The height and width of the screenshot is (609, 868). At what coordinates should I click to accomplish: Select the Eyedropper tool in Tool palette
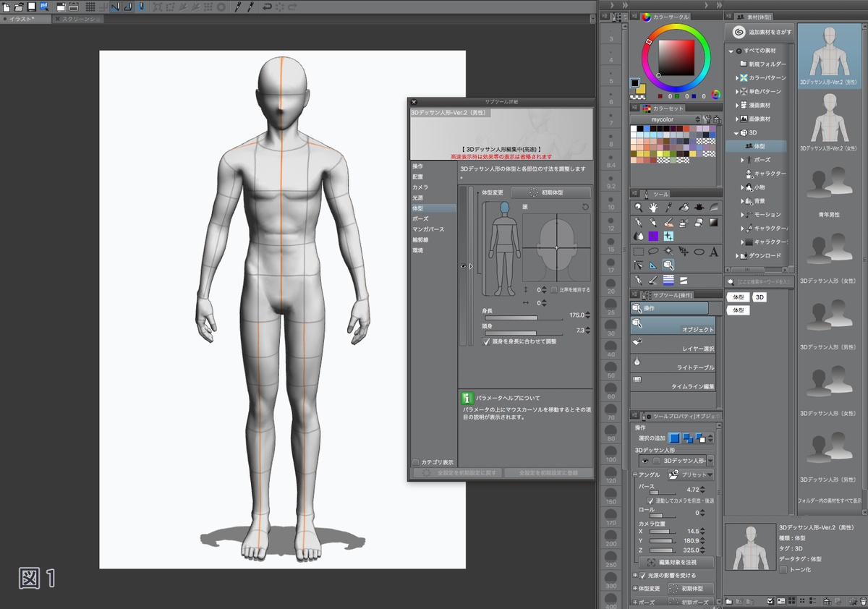[x=669, y=208]
